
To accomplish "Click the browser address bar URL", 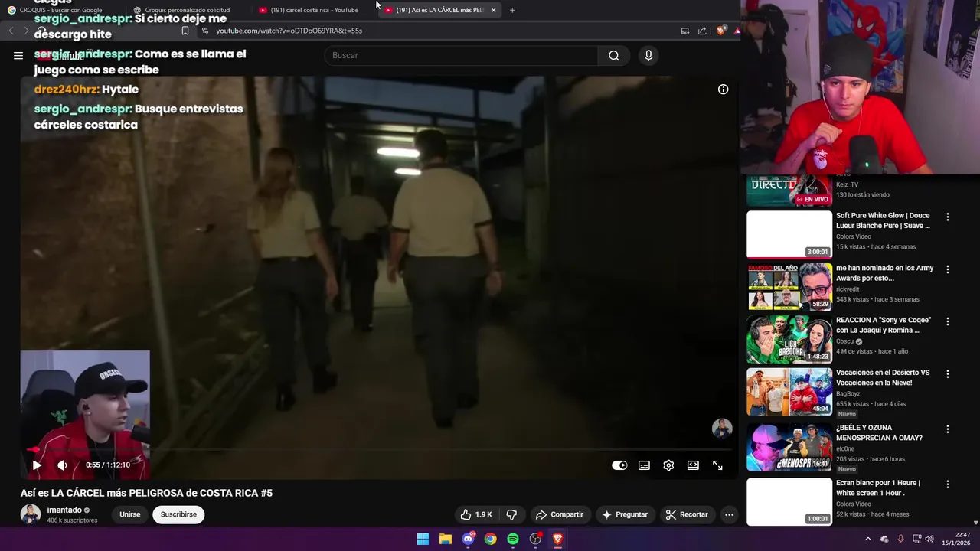I will [289, 31].
